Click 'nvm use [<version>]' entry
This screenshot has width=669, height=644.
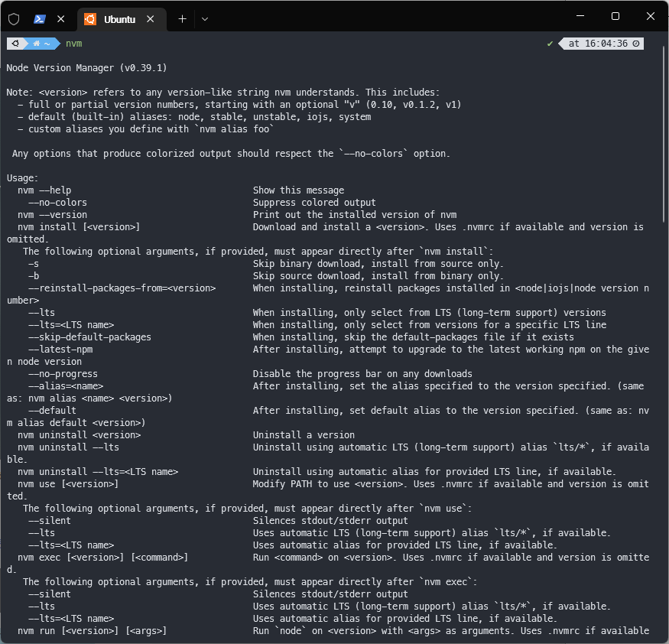(68, 484)
